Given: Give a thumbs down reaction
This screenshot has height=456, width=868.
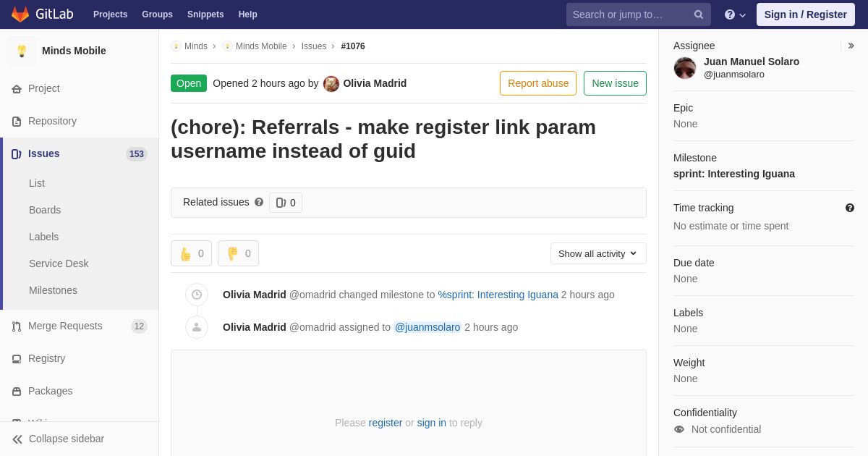Looking at the screenshot, I should pos(238,253).
